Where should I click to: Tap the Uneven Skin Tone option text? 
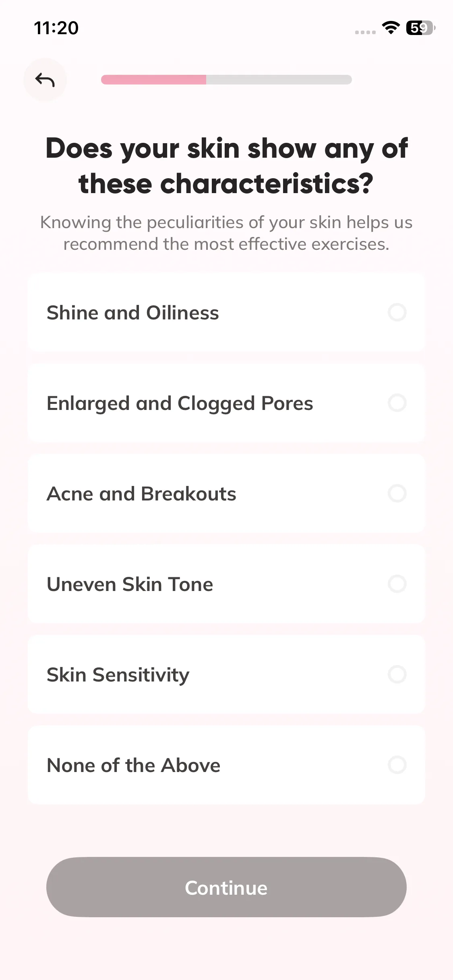(x=130, y=585)
